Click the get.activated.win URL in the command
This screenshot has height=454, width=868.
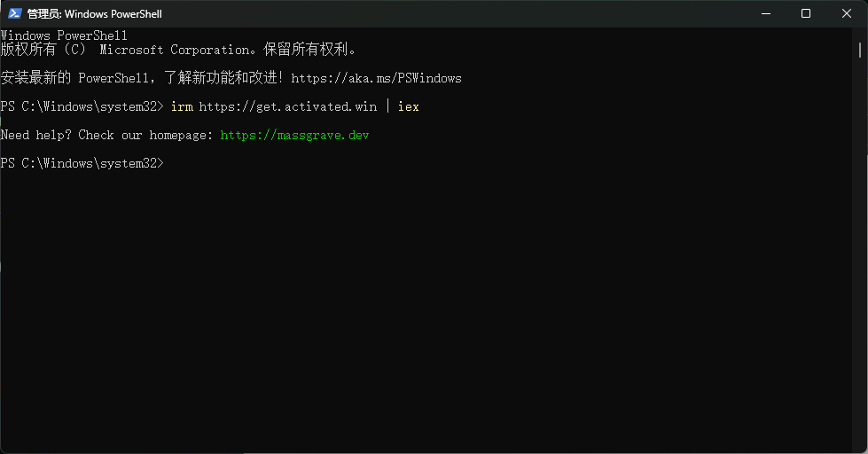pyautogui.click(x=288, y=106)
